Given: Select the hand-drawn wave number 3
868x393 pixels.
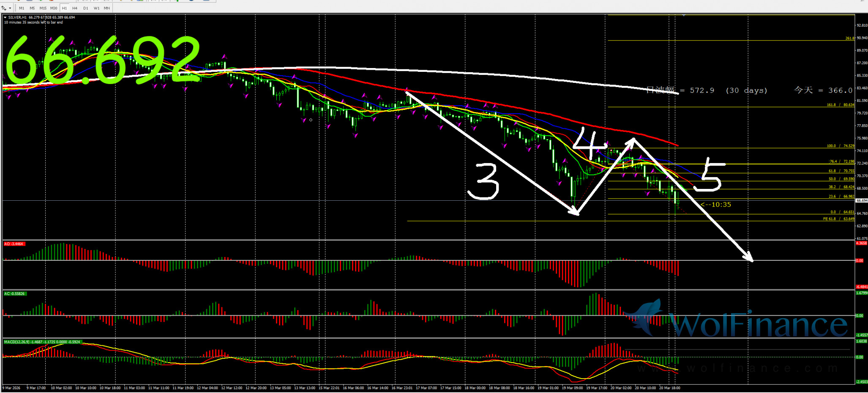Looking at the screenshot, I should (484, 182).
